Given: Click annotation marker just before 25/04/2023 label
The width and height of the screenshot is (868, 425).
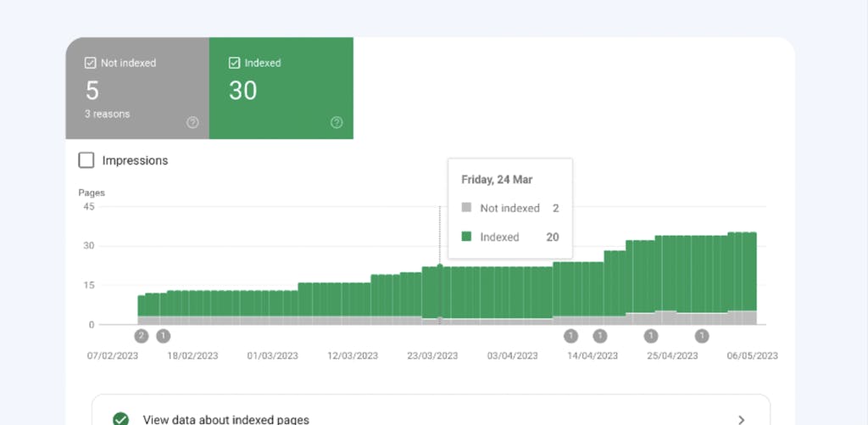Looking at the screenshot, I should 651,336.
